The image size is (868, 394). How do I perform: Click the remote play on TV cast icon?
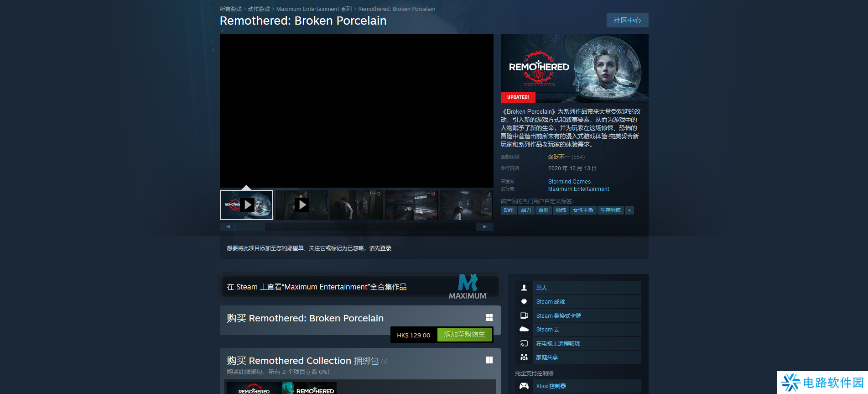(524, 343)
